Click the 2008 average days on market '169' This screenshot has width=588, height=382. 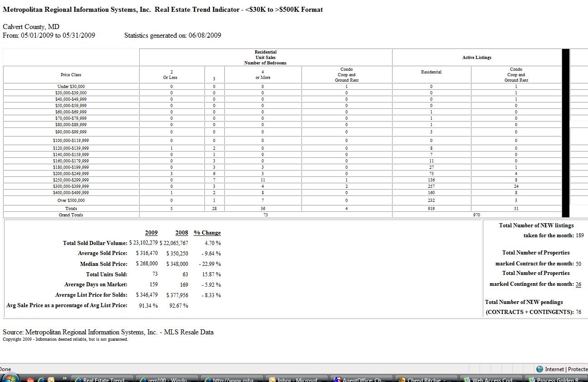tap(184, 284)
